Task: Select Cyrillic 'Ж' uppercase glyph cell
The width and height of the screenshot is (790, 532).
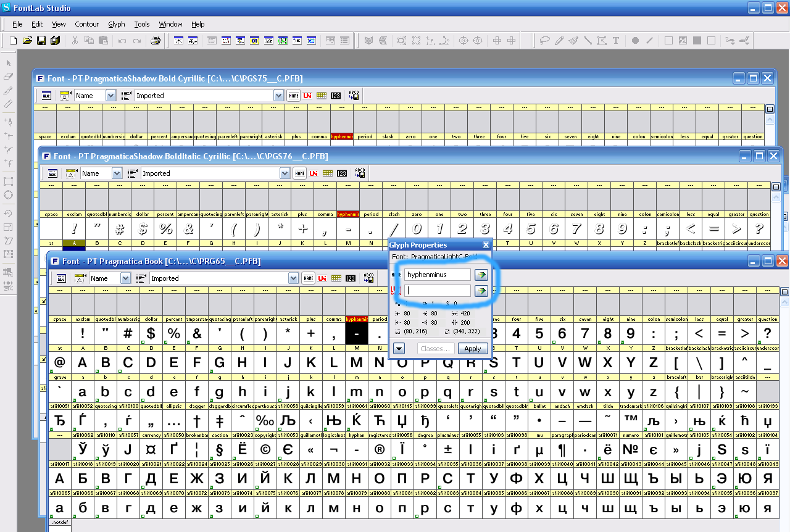Action: [197, 478]
